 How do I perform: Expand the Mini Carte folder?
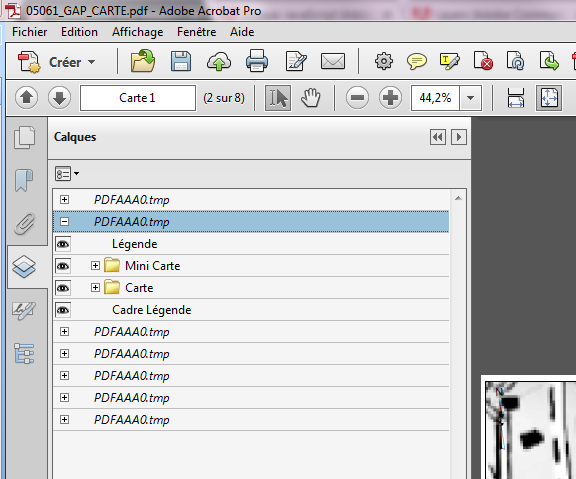95,266
